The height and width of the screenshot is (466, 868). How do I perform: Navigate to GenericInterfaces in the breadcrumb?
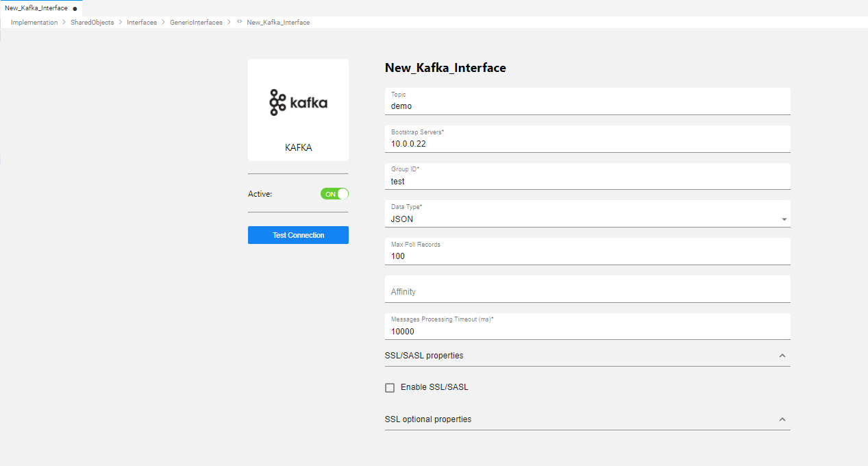(x=196, y=23)
